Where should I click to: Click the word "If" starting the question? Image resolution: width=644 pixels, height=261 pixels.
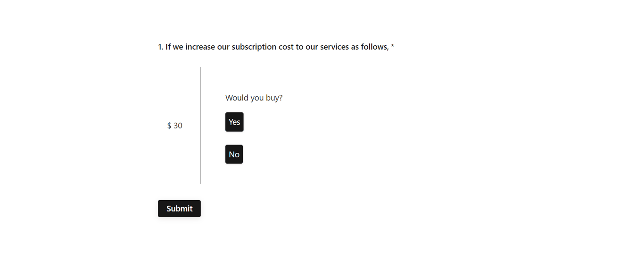tap(168, 47)
